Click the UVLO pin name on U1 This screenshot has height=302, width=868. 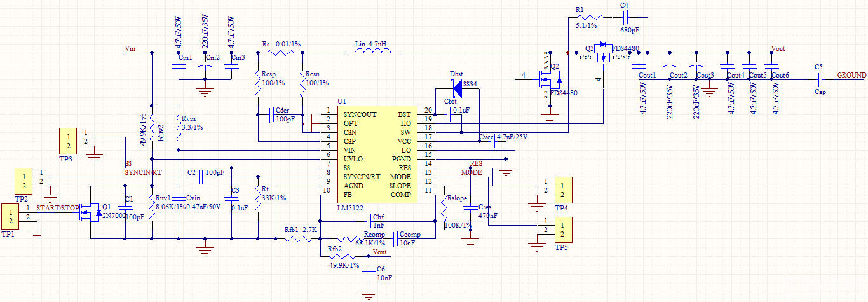click(353, 159)
